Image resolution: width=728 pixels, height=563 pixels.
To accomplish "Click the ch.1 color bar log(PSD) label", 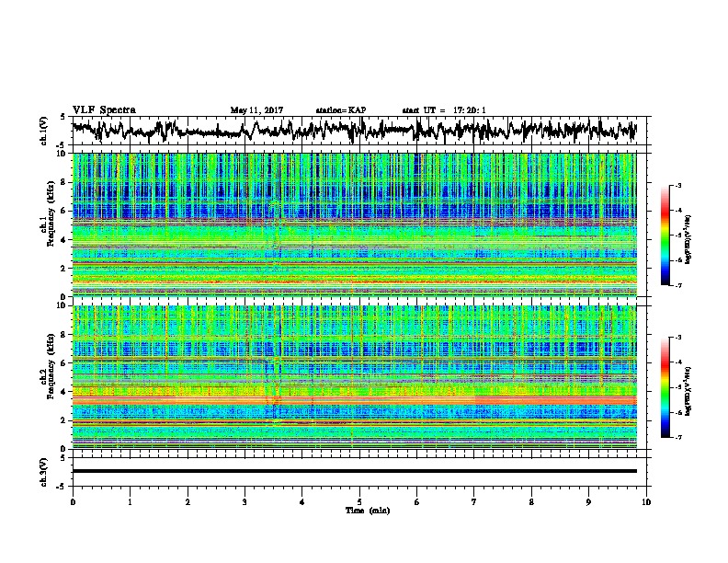I will [x=688, y=240].
